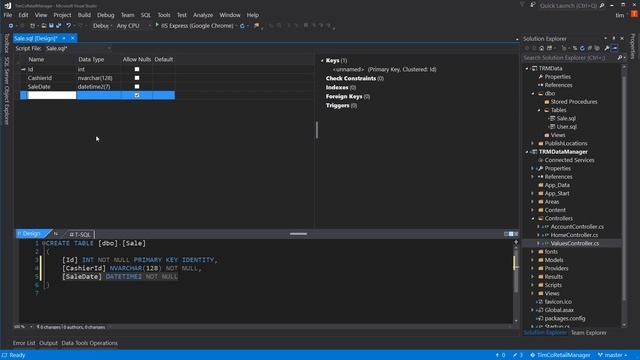The image size is (640, 360).
Task: Open the Analyze menu
Action: coord(203,15)
